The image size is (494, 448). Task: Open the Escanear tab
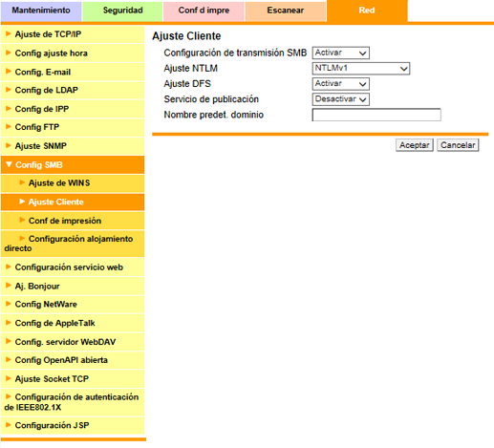pyautogui.click(x=286, y=11)
